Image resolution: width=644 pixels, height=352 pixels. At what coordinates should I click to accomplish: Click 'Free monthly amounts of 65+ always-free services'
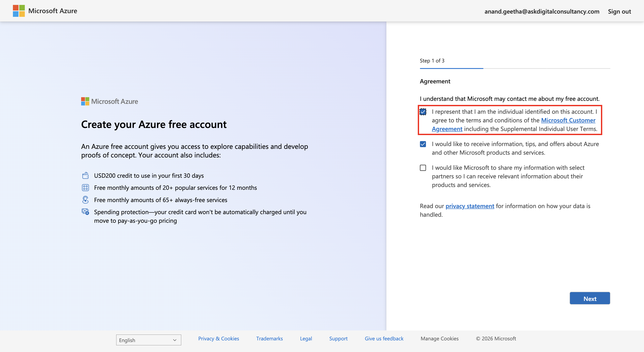pyautogui.click(x=161, y=200)
